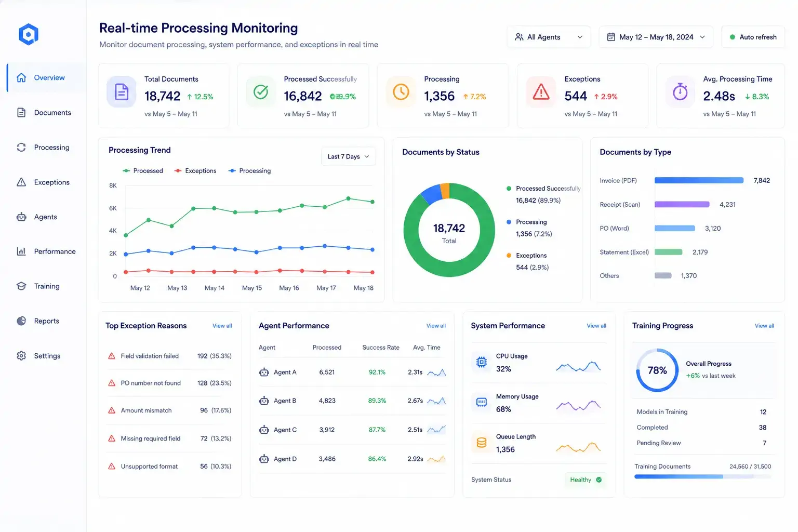Open the Training sidebar label
The height and width of the screenshot is (532, 798).
point(47,286)
